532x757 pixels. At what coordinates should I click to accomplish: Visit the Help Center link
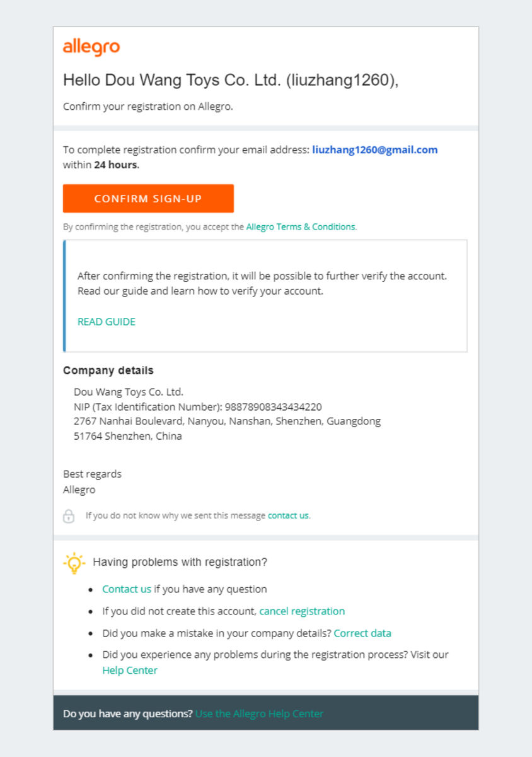coord(130,671)
